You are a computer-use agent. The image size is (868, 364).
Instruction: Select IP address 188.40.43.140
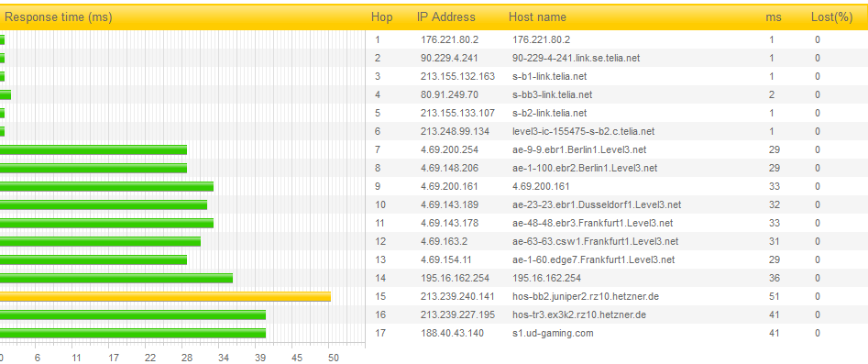(x=452, y=333)
